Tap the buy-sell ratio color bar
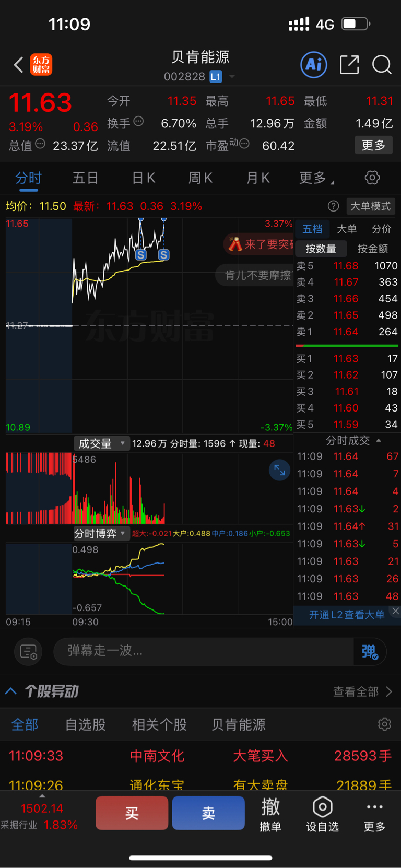Screen dimensions: 401x868 click(347, 346)
